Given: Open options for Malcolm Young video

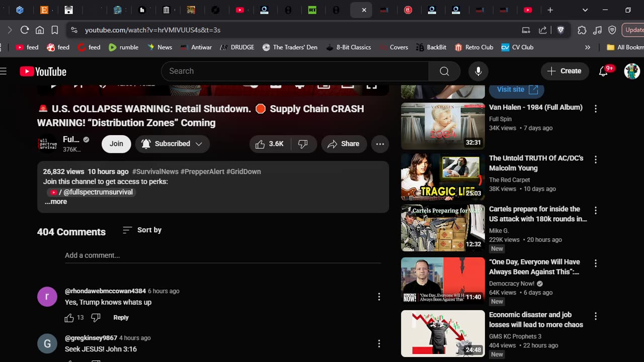Looking at the screenshot, I should 596,159.
